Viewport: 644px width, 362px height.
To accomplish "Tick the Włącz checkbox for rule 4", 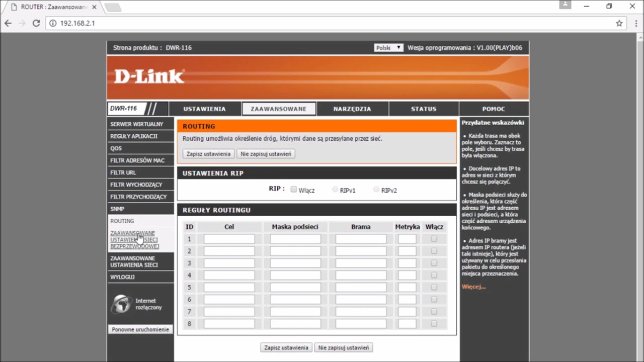I will 434,275.
